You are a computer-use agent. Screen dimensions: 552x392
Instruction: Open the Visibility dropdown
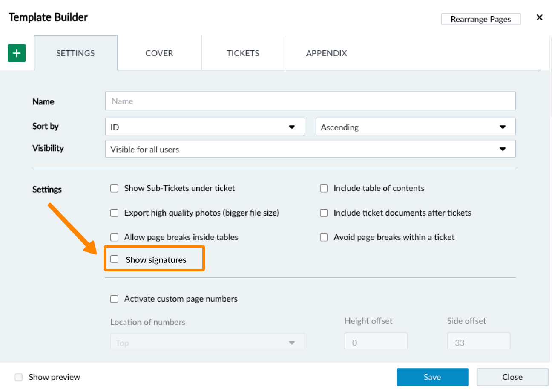pyautogui.click(x=310, y=149)
